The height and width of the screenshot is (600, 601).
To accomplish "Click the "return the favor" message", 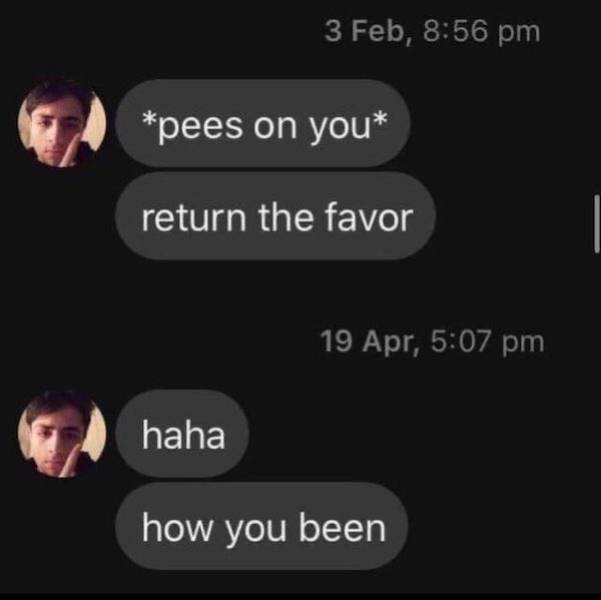I will [x=276, y=217].
